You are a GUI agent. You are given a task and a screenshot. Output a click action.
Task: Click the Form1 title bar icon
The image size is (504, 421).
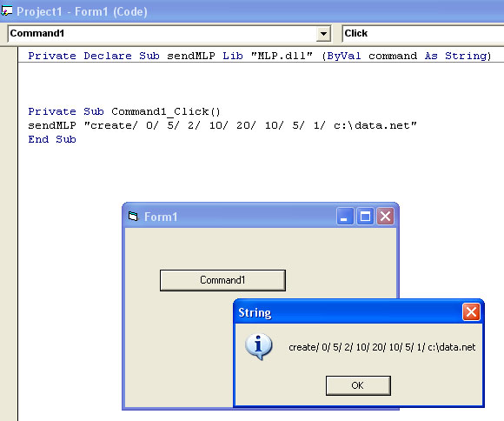[x=133, y=217]
